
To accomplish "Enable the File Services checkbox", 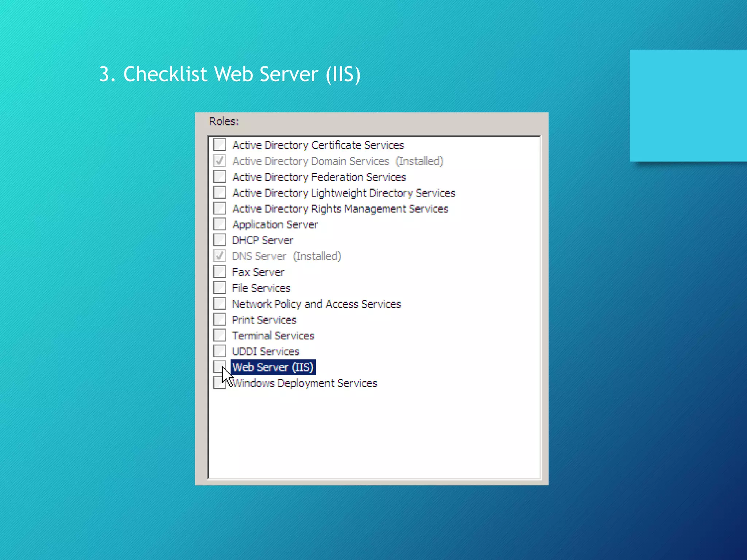I will (x=219, y=288).
